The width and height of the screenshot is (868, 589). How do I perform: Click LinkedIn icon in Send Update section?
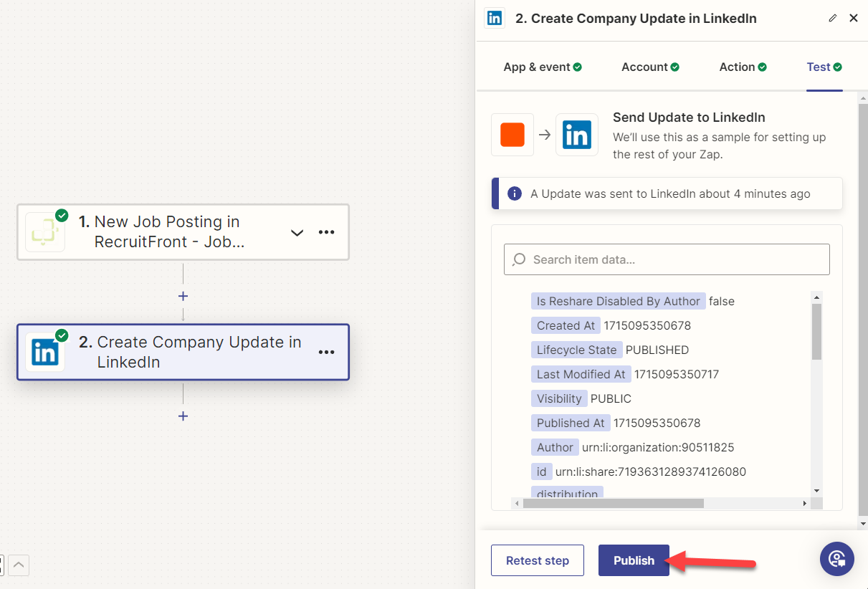pos(577,135)
